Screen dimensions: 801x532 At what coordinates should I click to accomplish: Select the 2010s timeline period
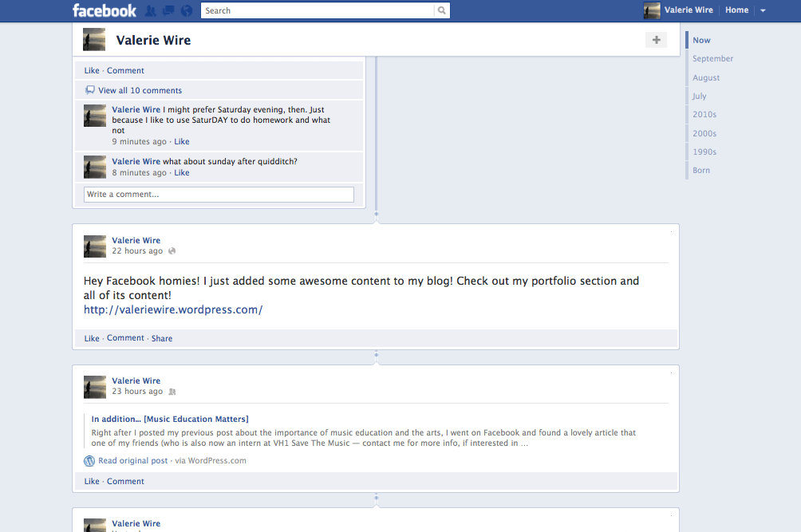pos(704,115)
